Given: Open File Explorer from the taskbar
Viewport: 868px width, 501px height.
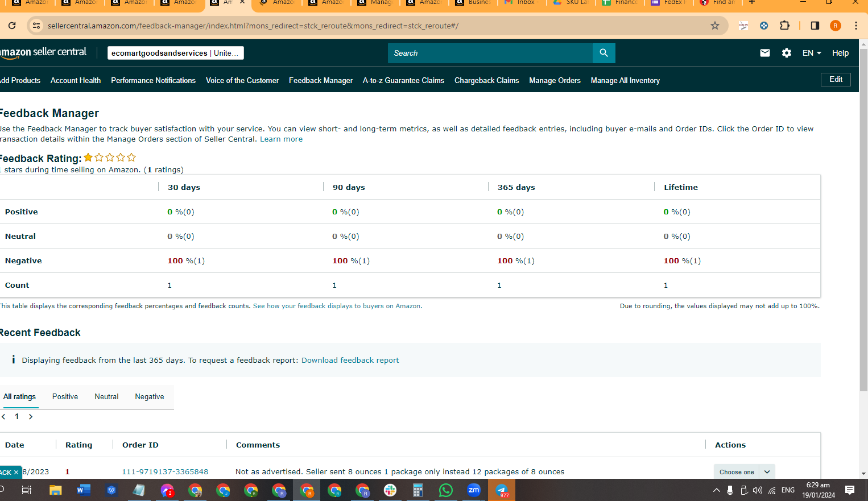Looking at the screenshot, I should (55, 490).
